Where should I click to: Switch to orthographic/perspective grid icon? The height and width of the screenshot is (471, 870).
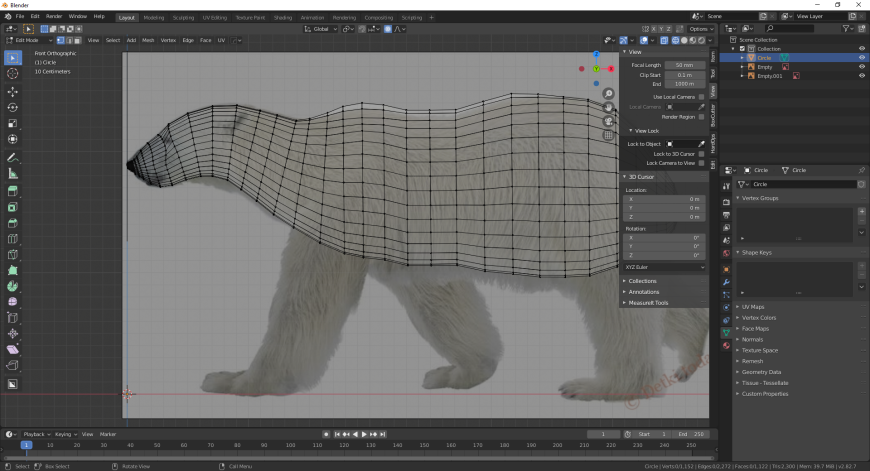(x=608, y=135)
